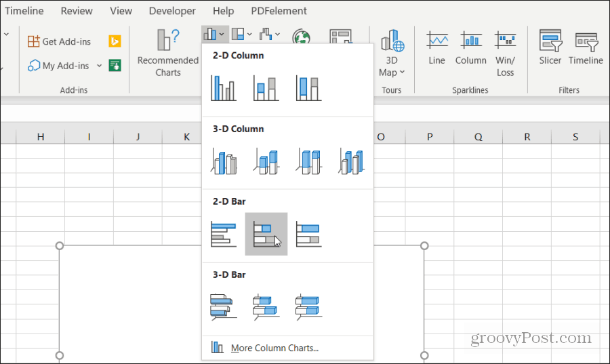Image resolution: width=610 pixels, height=364 pixels.
Task: Switch to the Review tab
Action: (x=77, y=11)
